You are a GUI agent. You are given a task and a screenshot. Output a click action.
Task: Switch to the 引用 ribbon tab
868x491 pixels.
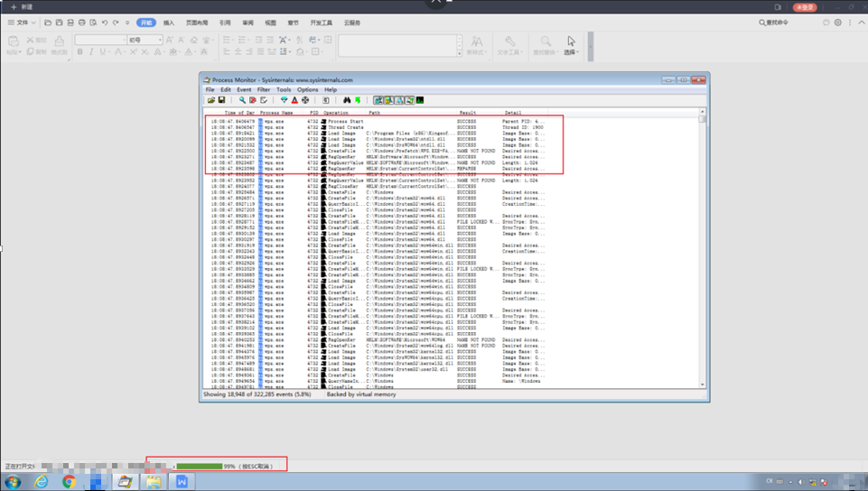(x=225, y=23)
